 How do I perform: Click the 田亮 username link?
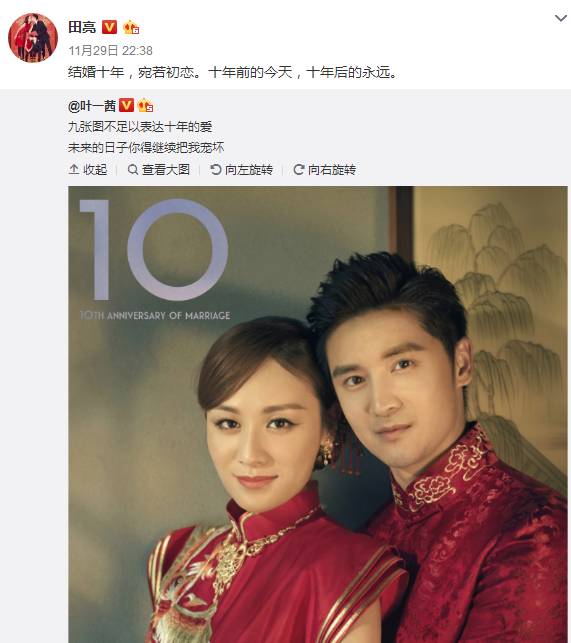pos(82,27)
